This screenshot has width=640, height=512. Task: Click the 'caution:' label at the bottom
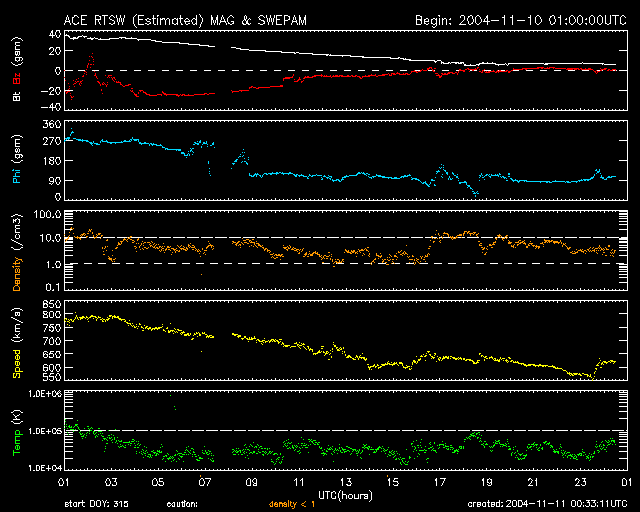[182, 504]
